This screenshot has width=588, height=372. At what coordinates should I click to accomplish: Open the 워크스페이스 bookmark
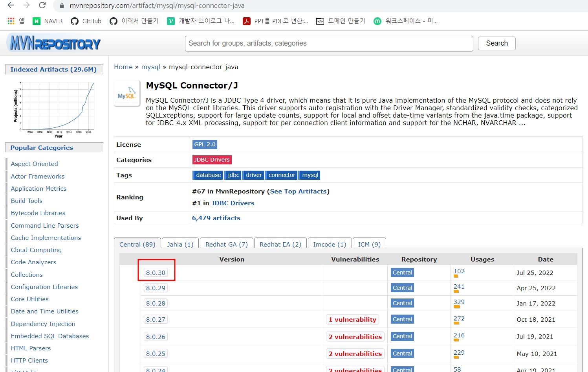click(x=405, y=21)
